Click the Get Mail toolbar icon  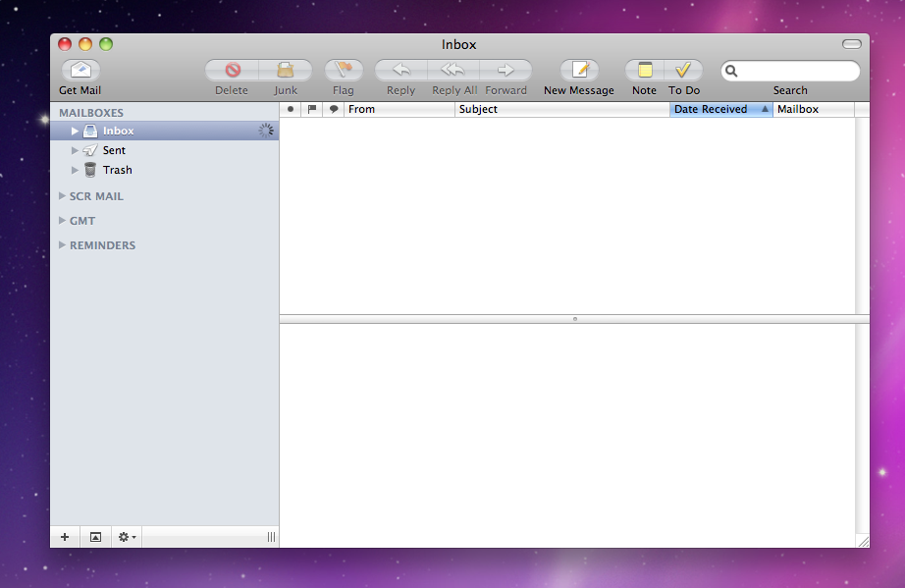80,71
